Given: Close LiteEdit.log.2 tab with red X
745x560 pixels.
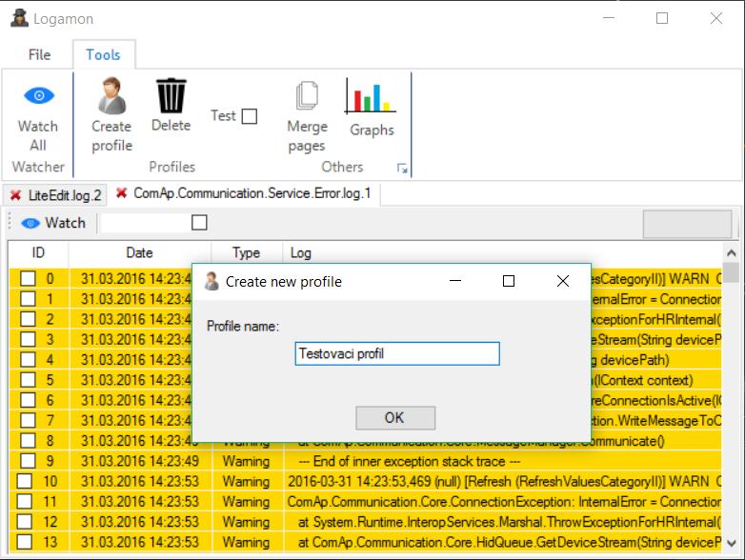Looking at the screenshot, I should (15, 195).
